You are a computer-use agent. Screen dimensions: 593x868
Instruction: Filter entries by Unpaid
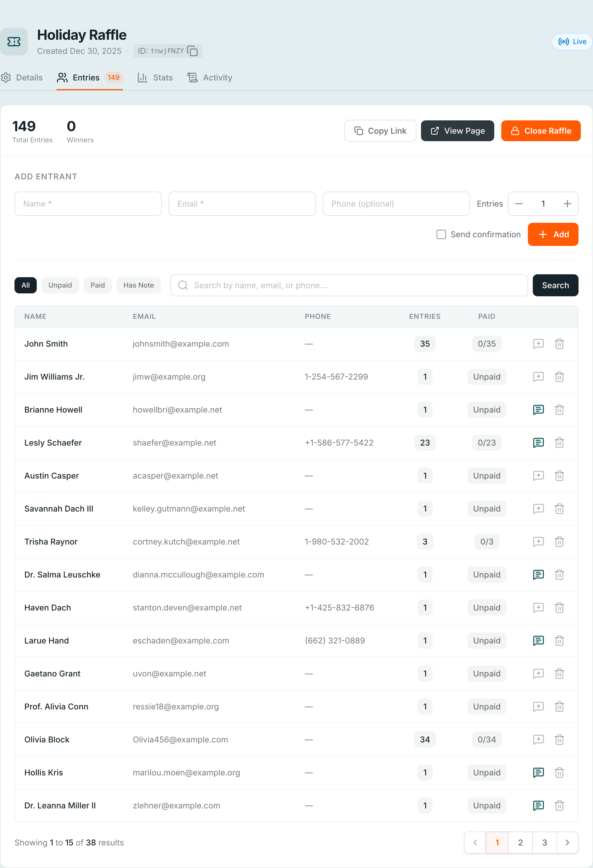pos(60,285)
